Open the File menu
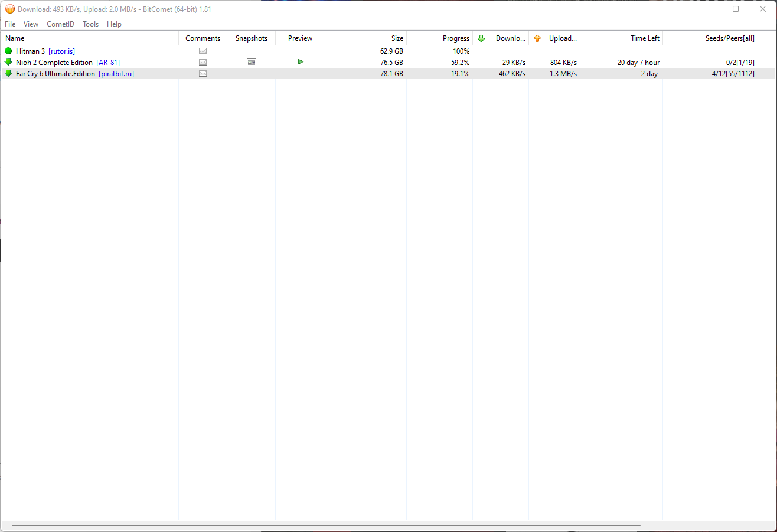The height and width of the screenshot is (532, 777). [10, 24]
